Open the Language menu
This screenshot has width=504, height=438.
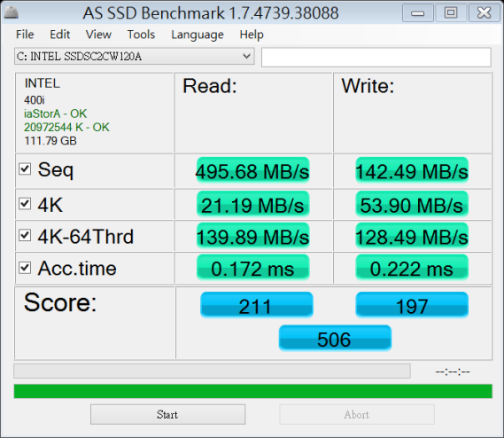tap(198, 35)
